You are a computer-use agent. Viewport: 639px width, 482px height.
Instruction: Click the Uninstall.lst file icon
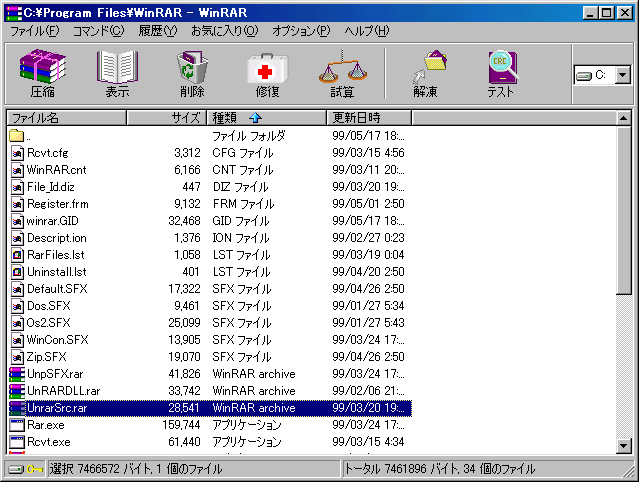tap(17, 272)
